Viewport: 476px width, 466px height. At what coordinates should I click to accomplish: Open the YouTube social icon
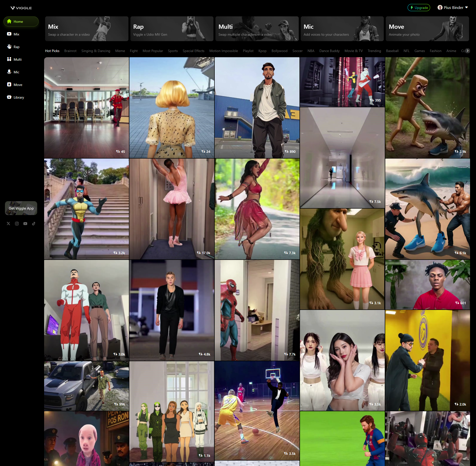(25, 223)
